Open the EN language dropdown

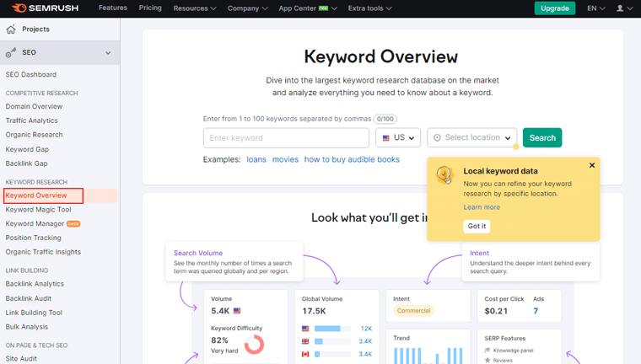point(596,8)
